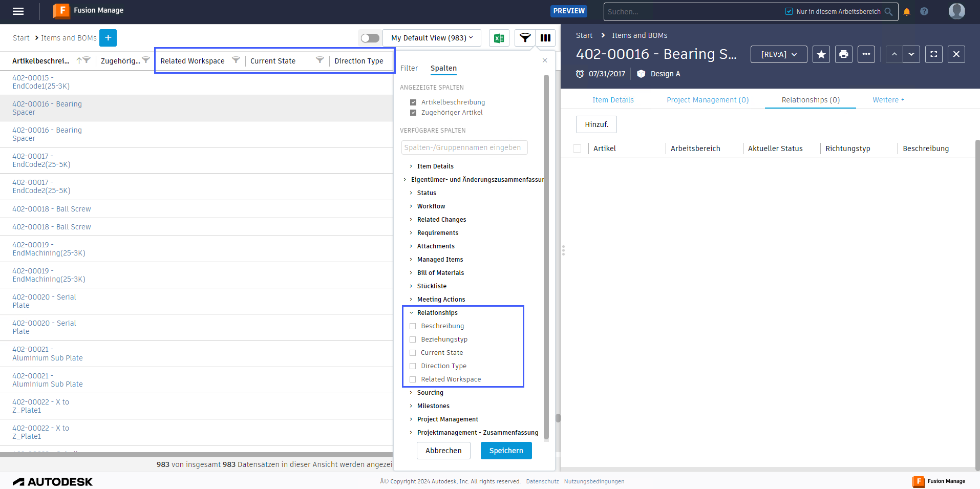Uncheck Nur in diesem Arbeitsbereich
The image size is (980, 489).
tap(789, 11)
